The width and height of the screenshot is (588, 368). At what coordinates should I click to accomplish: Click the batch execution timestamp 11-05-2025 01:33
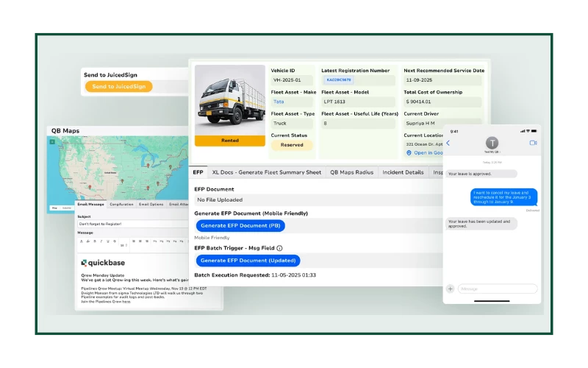click(293, 275)
